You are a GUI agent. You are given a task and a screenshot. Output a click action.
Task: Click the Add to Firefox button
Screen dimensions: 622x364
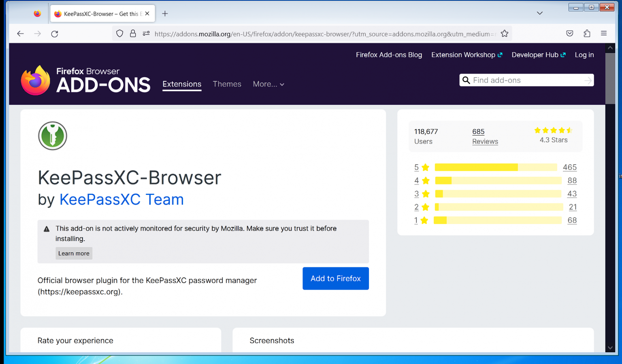pyautogui.click(x=335, y=278)
